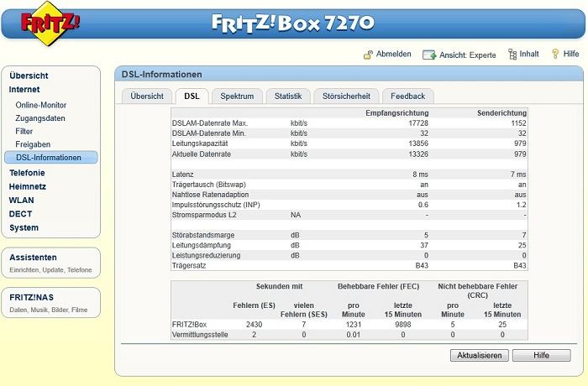The image size is (588, 386).
Task: Switch to Störsicherheit tab
Action: [x=346, y=96]
